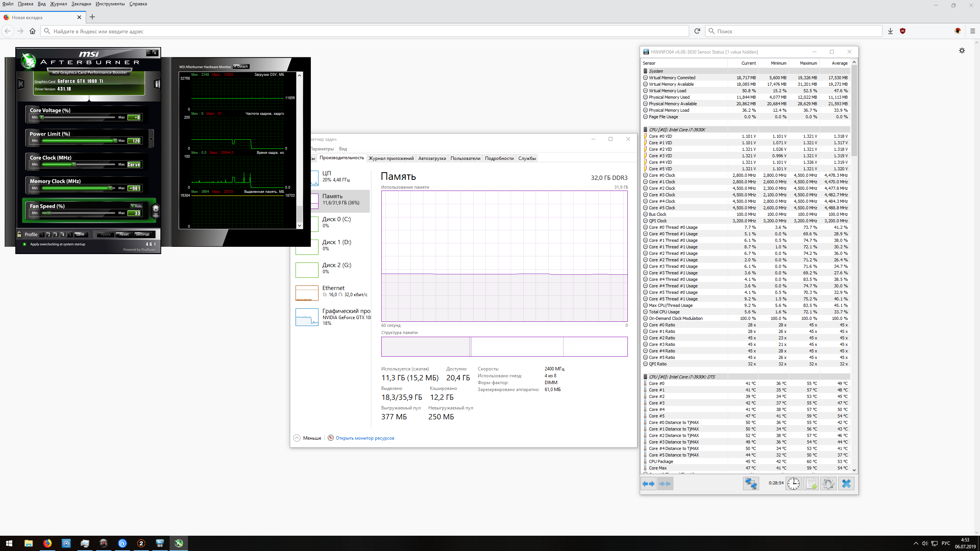The width and height of the screenshot is (980, 551).
Task: Click Afterburner profile lock icon
Action: coord(19,234)
